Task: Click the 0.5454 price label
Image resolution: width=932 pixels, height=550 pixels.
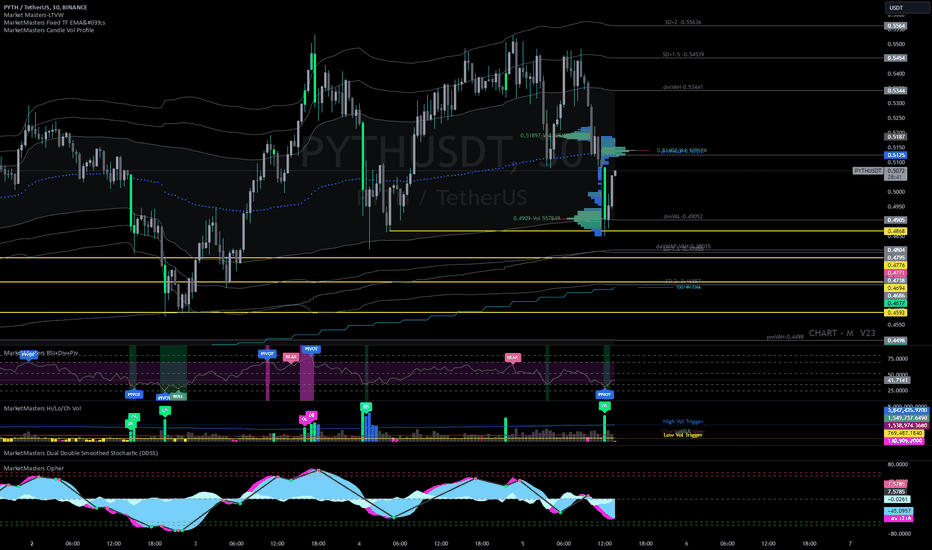Action: pyautogui.click(x=896, y=58)
